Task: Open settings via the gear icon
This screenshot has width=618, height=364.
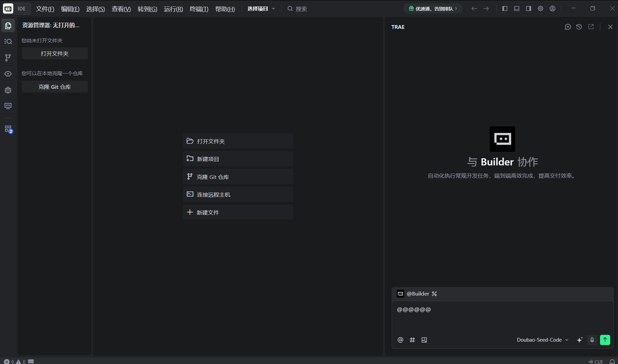Action: click(540, 8)
